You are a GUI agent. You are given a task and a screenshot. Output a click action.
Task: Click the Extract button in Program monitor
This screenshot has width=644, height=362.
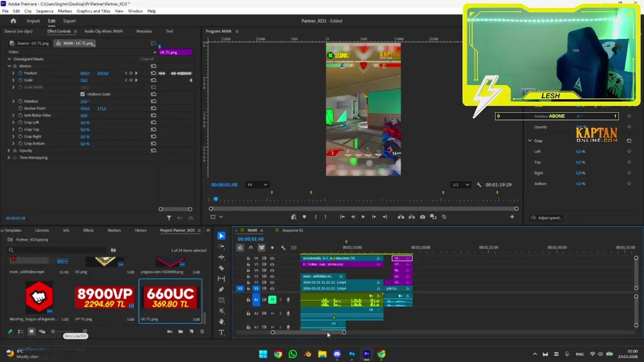(x=412, y=217)
